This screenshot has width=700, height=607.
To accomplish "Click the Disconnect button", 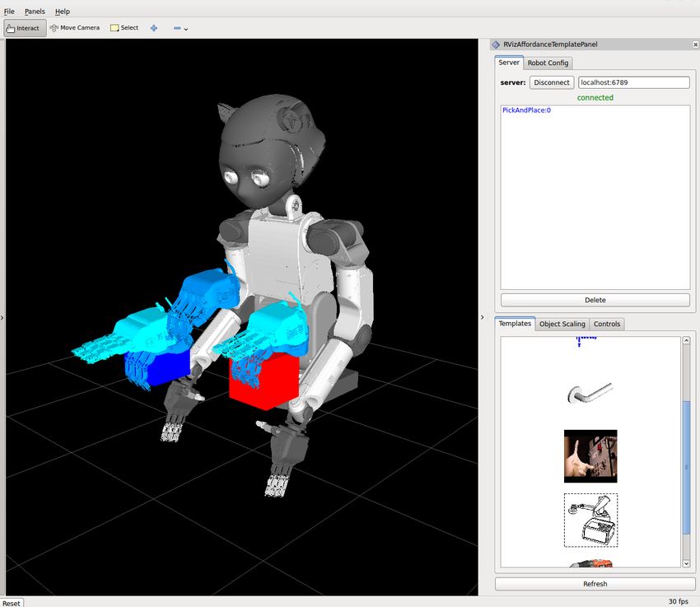I will point(551,82).
